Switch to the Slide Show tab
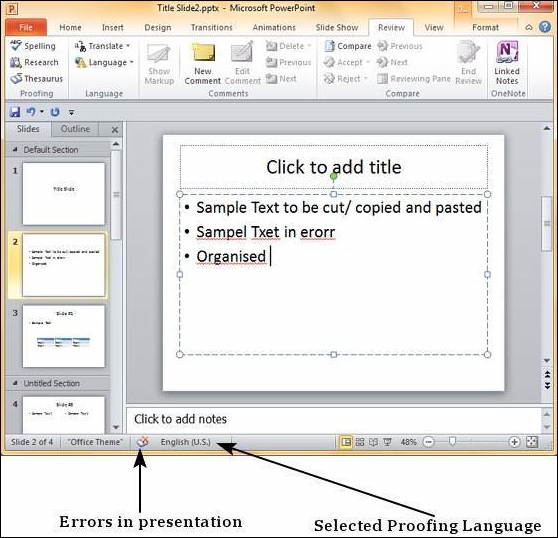 (x=337, y=27)
